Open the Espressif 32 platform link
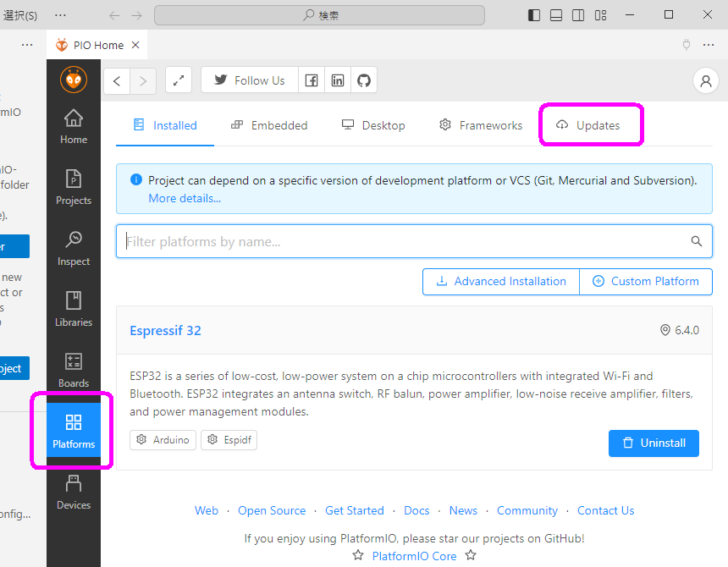 point(165,330)
